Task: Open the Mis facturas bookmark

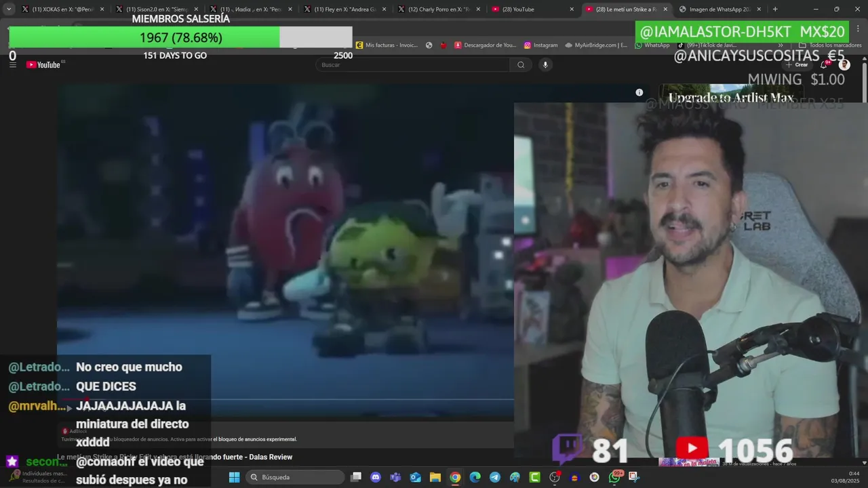Action: [387, 45]
